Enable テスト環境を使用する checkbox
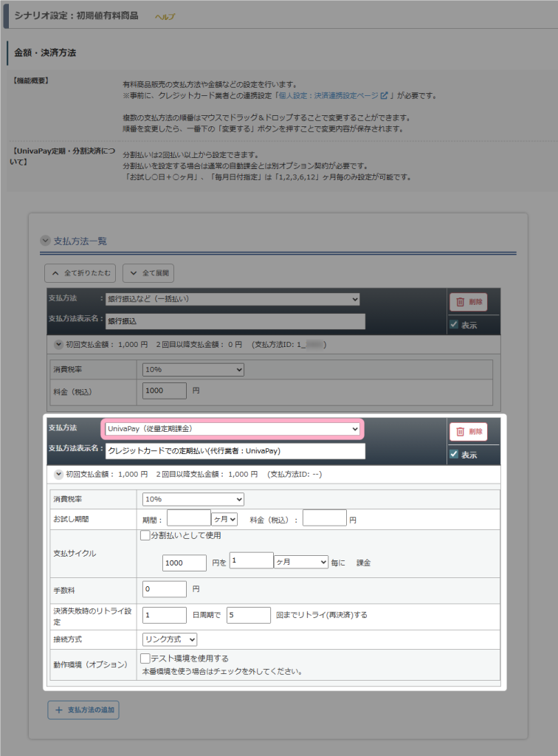This screenshot has height=756, width=558. click(146, 659)
